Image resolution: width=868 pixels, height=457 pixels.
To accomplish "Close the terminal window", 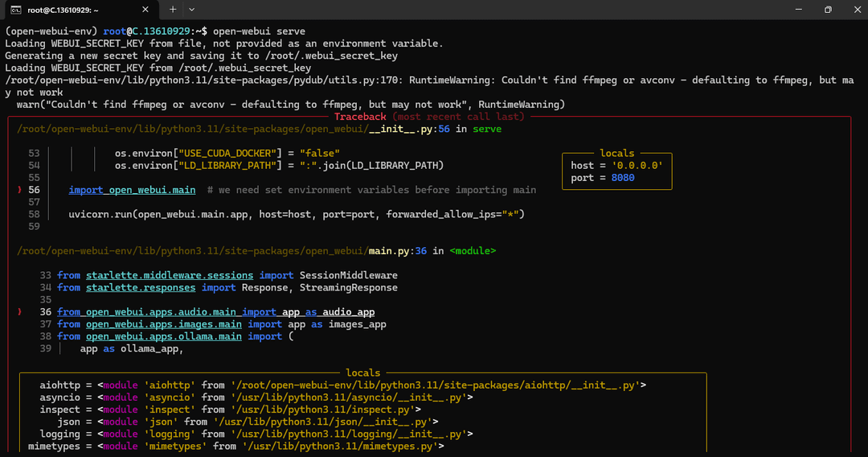I will click(x=854, y=10).
